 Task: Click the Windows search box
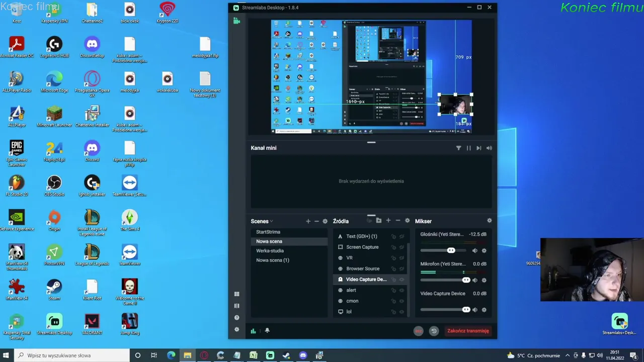pyautogui.click(x=71, y=355)
